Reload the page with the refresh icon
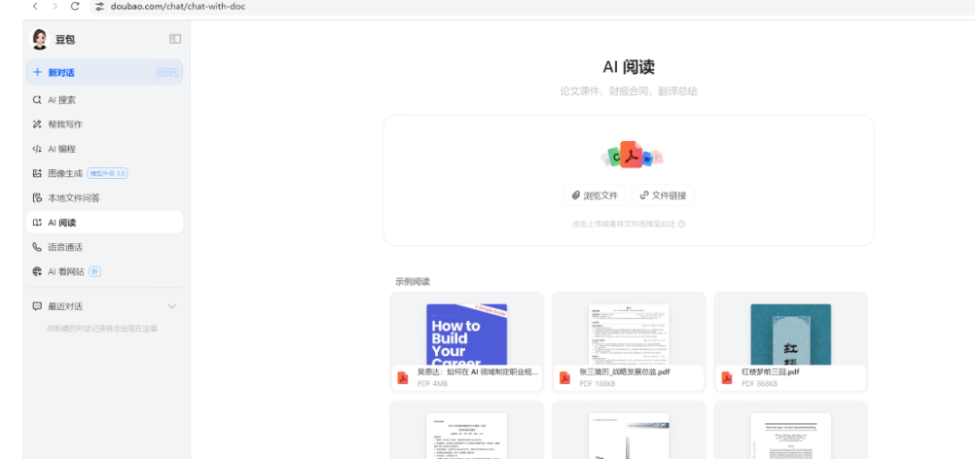 [x=75, y=6]
